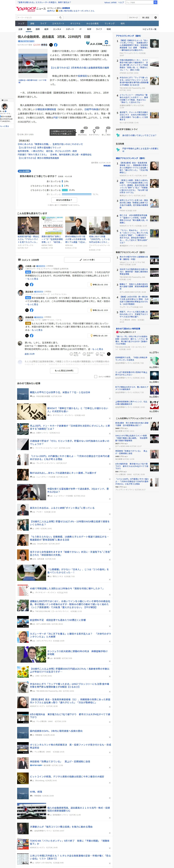Share 小林真一郎's comment on Facebook
The image size is (174, 868).
coord(31,284)
